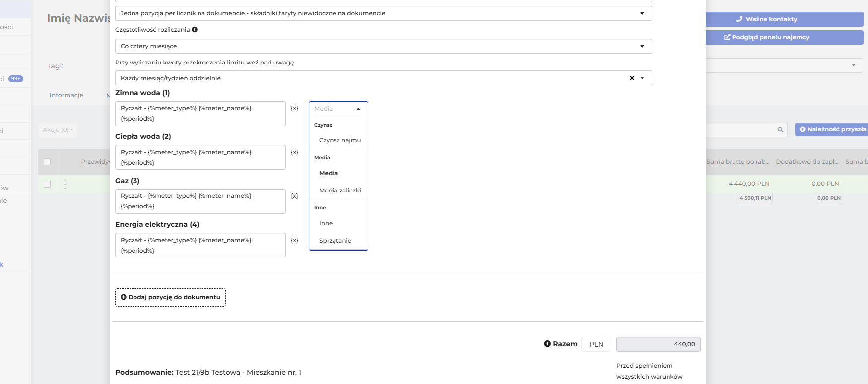Screen dimensions: 868x384
Task: Open the three-dot row actions menu
Action: point(65,184)
